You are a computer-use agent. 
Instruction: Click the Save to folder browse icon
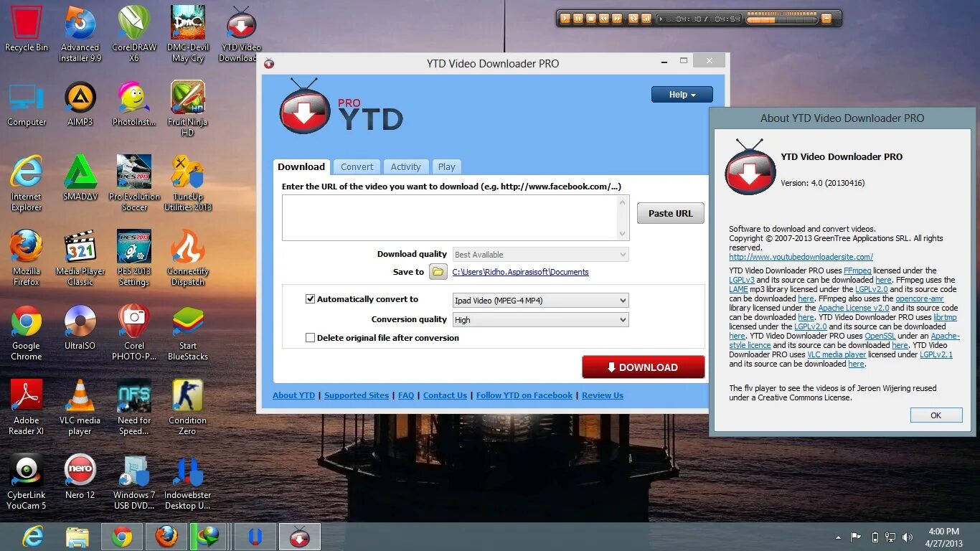[438, 272]
